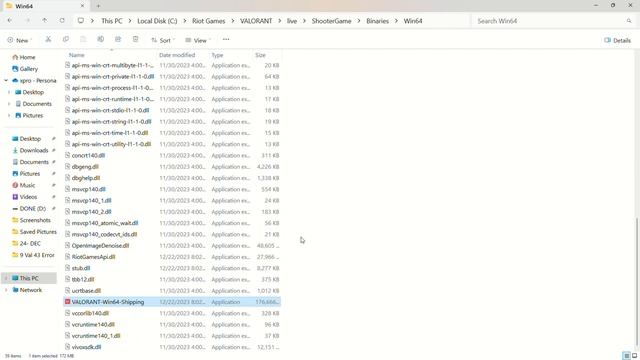Screen dimensions: 640x360
Task: Expand the OneDrive Desktop folder arrow
Action: [x=9, y=92]
